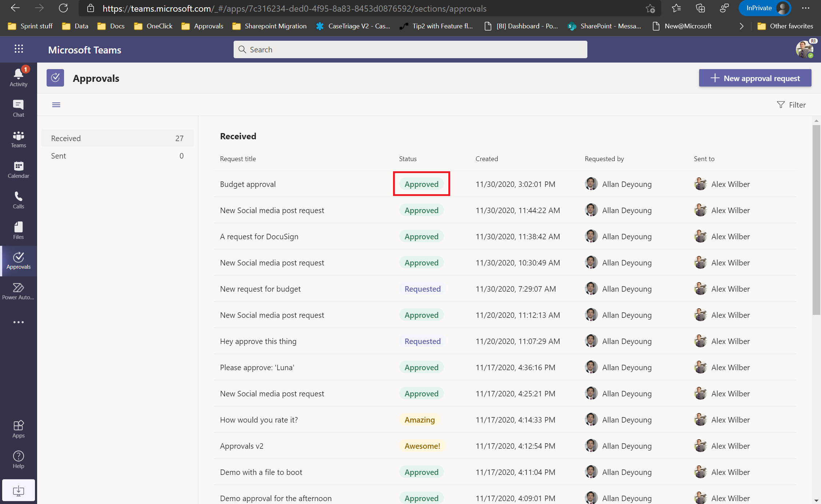Click the search input field
Screen dimensions: 821x504
pos(410,49)
